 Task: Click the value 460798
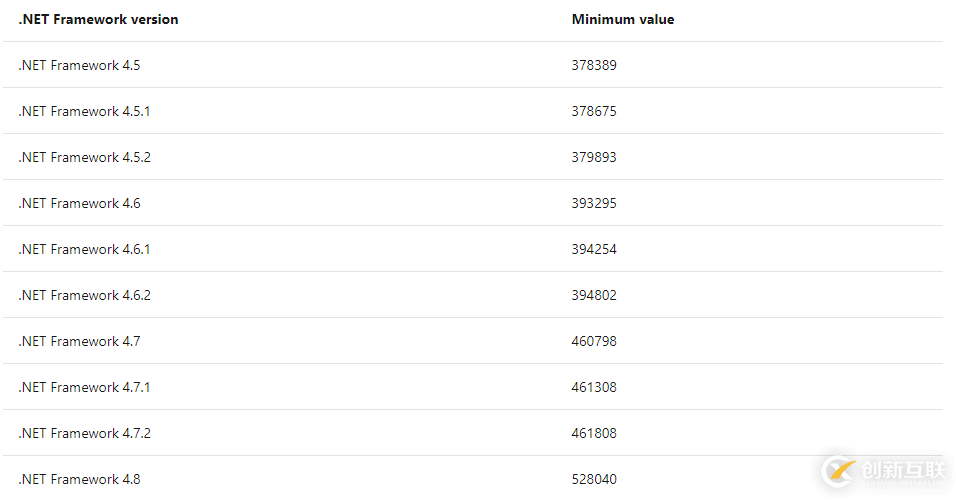pyautogui.click(x=594, y=341)
